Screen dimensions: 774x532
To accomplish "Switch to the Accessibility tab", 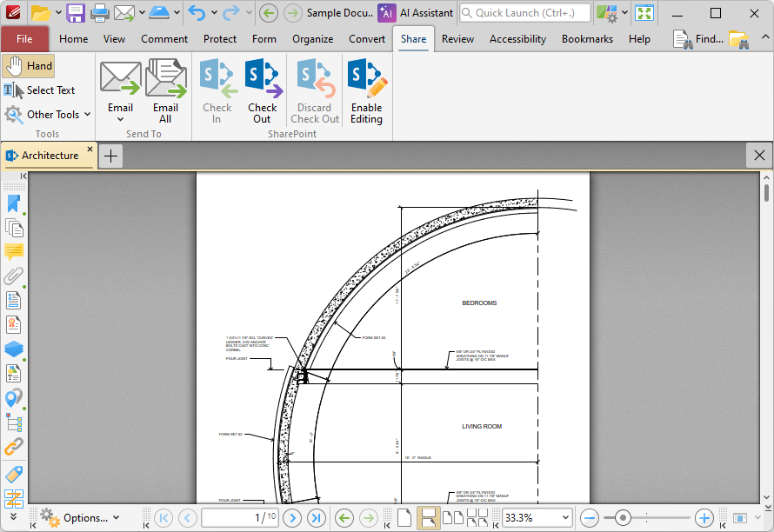I will (x=517, y=39).
